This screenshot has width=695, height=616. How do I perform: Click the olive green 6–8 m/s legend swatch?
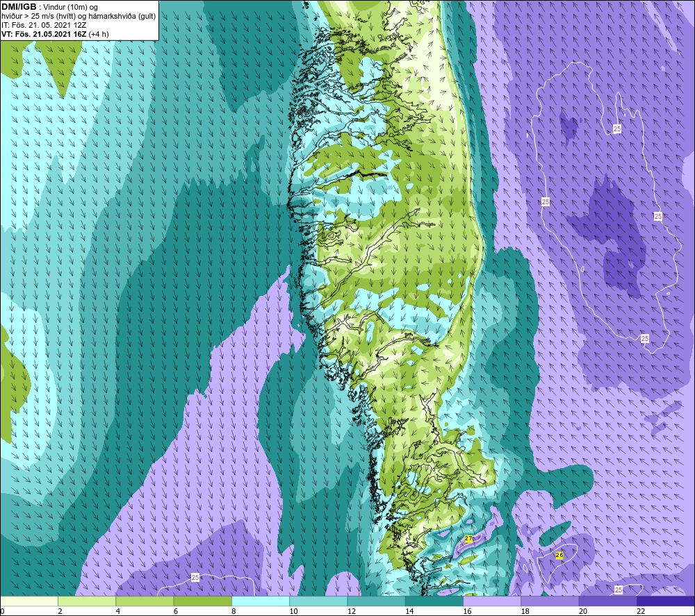click(202, 601)
